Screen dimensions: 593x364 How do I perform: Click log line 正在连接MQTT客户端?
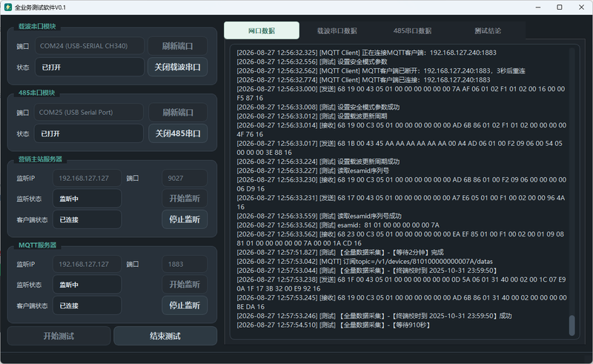(366, 53)
